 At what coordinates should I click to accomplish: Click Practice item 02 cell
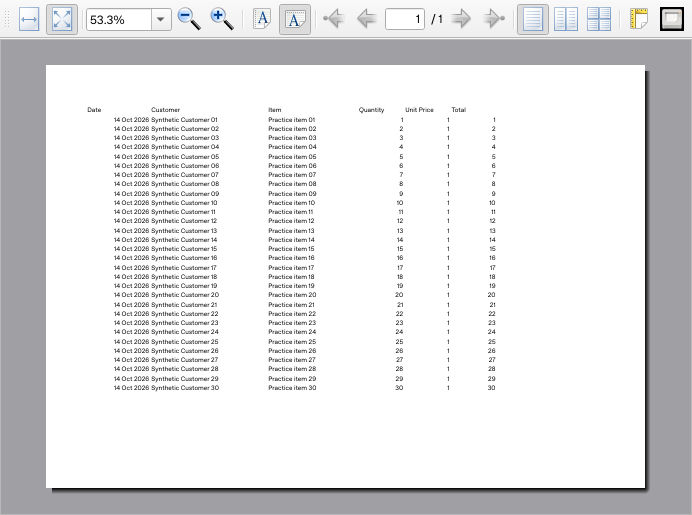[292, 129]
